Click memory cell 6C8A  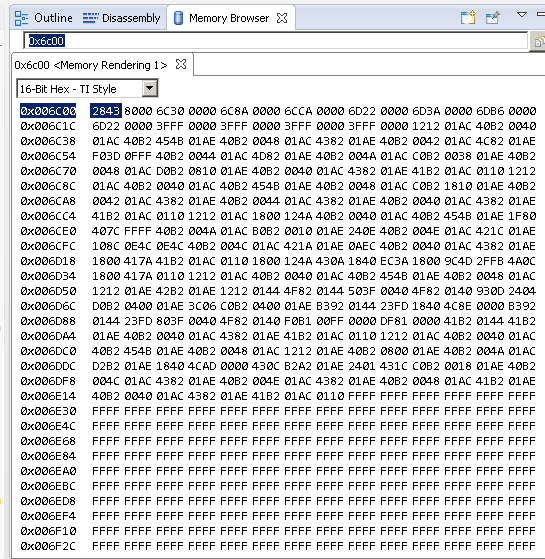[x=234, y=111]
